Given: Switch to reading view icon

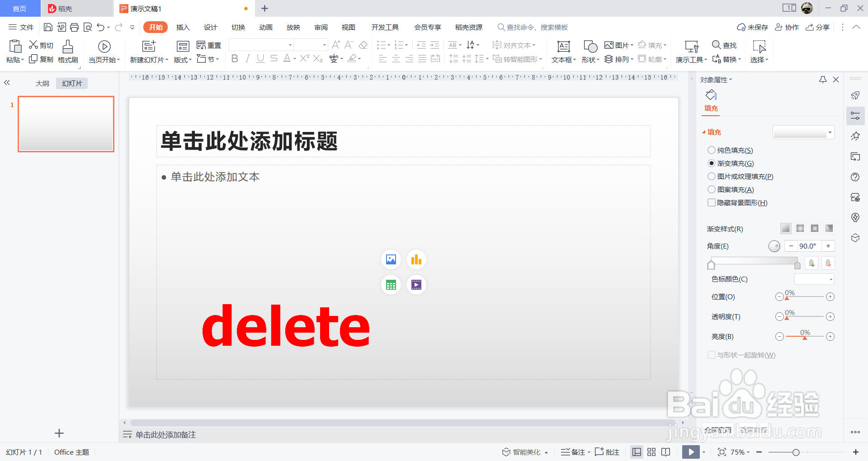Looking at the screenshot, I should (666, 452).
